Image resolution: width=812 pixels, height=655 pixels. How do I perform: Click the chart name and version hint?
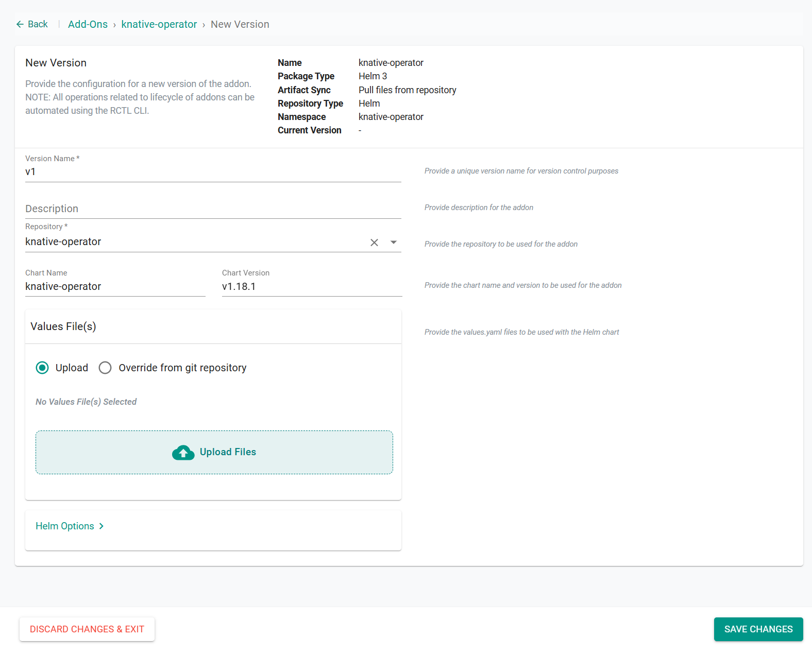pos(523,285)
